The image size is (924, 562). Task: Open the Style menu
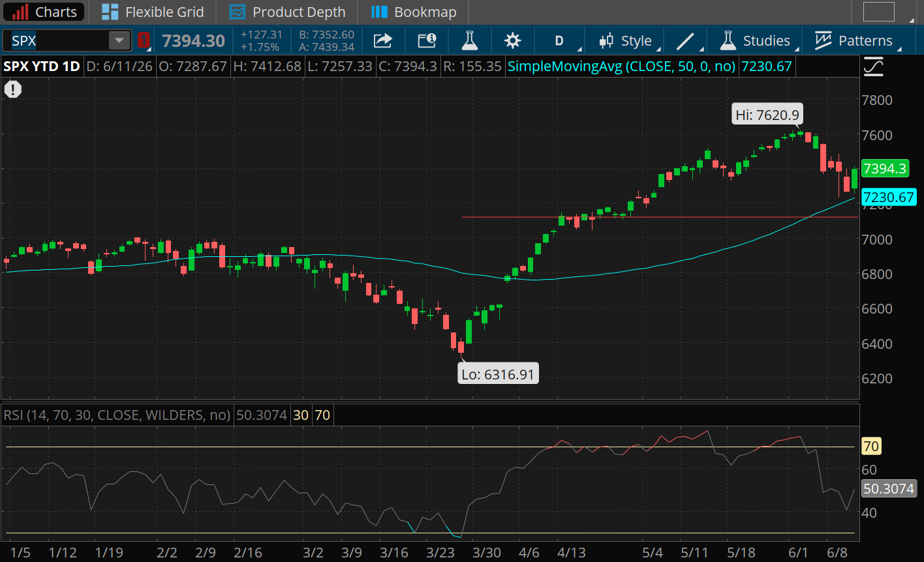(626, 40)
